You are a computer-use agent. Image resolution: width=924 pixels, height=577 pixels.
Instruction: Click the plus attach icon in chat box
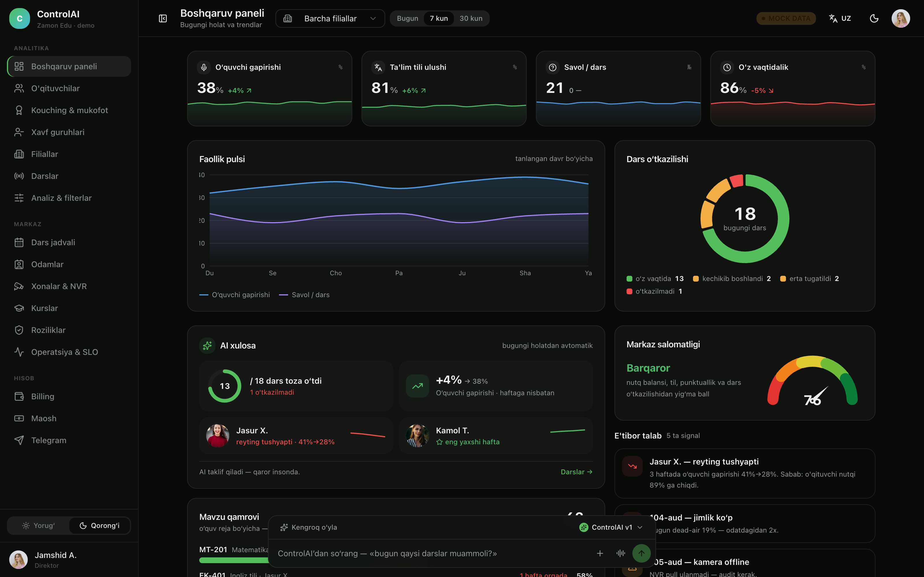pyautogui.click(x=600, y=553)
